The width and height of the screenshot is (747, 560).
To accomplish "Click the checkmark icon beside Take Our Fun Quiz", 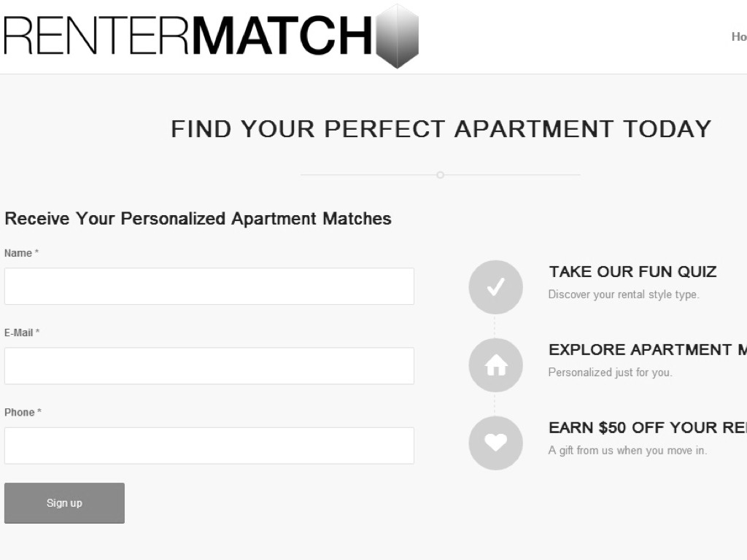I will coord(495,287).
